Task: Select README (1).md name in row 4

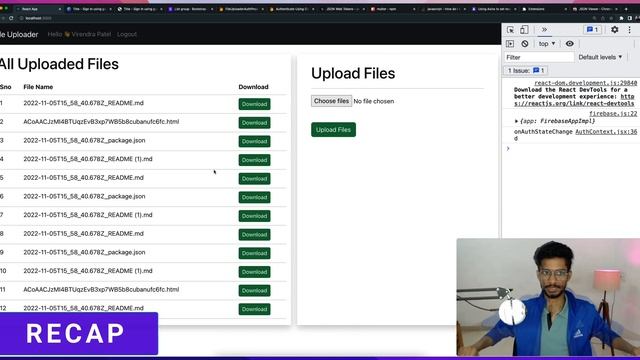Action: (x=88, y=159)
